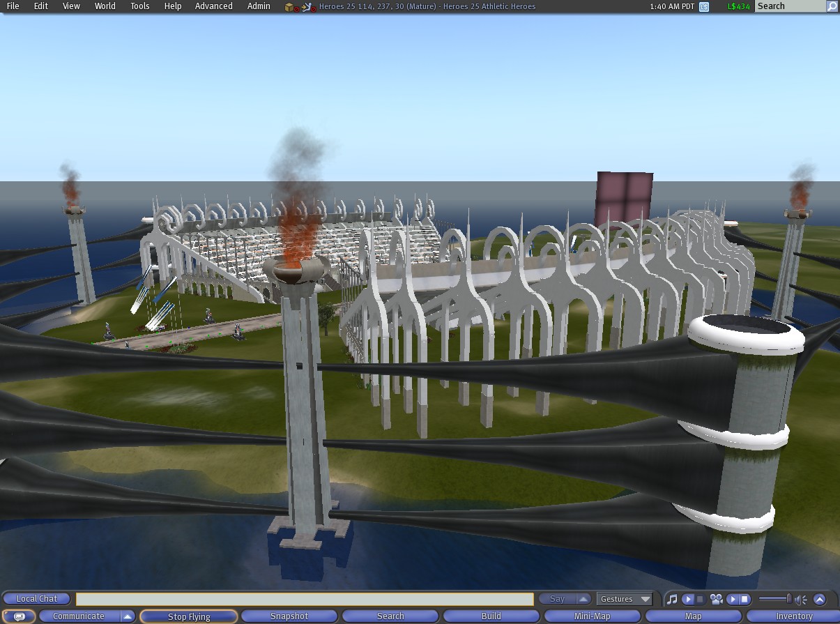This screenshot has width=840, height=624.
Task: Mute audio with the speaker icon
Action: (x=801, y=599)
